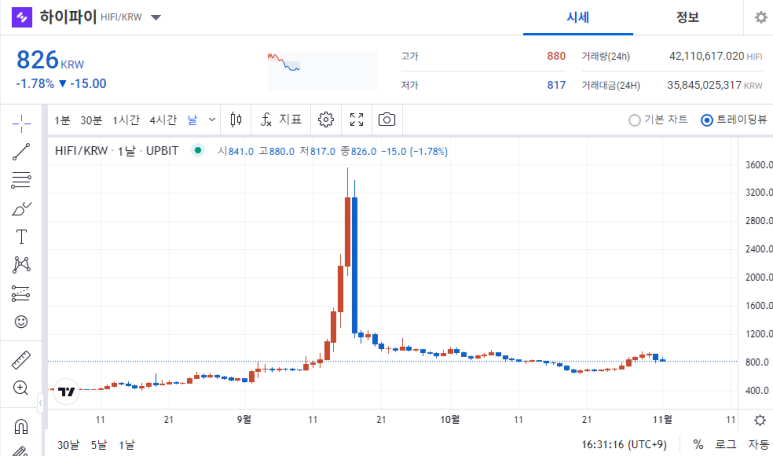Click the tallest red candlestick at the peak
Image resolution: width=773 pixels, height=456 pixels.
coord(348,232)
